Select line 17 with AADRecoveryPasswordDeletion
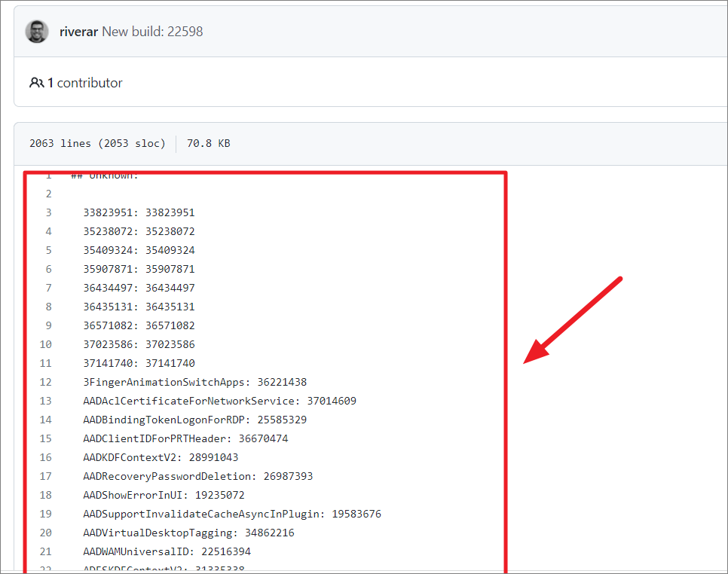 (x=45, y=476)
